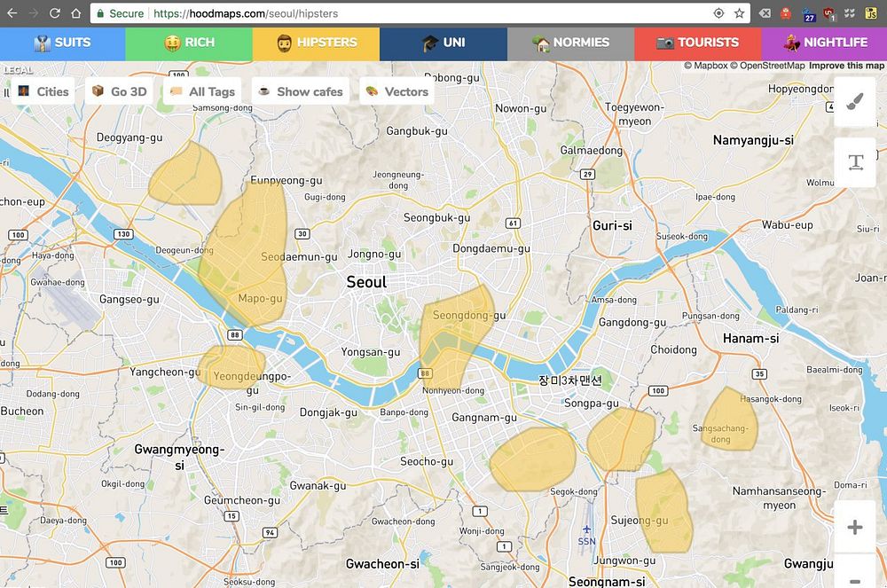Select the paintbrush drawing tool
Viewport: 887px width, 588px height.
tap(855, 102)
